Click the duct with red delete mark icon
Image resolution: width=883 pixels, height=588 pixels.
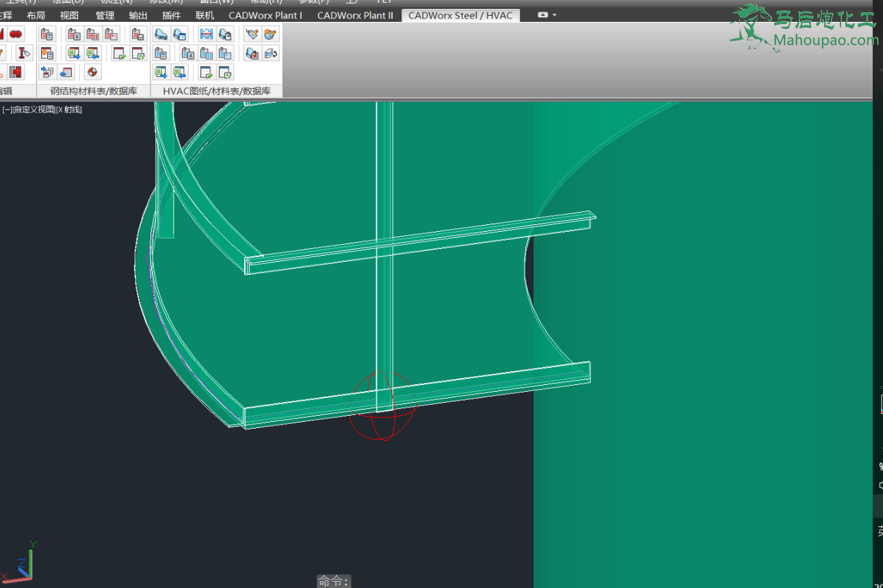pos(252,53)
